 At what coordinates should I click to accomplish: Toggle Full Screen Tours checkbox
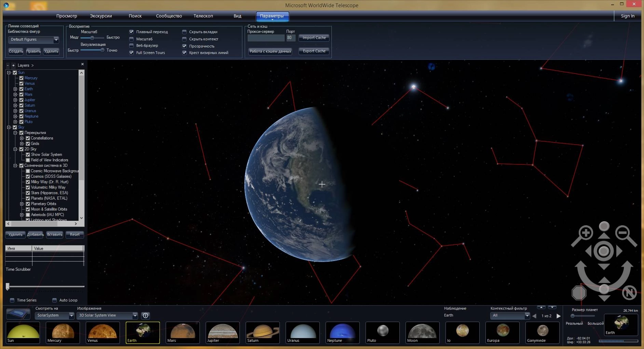pos(131,53)
